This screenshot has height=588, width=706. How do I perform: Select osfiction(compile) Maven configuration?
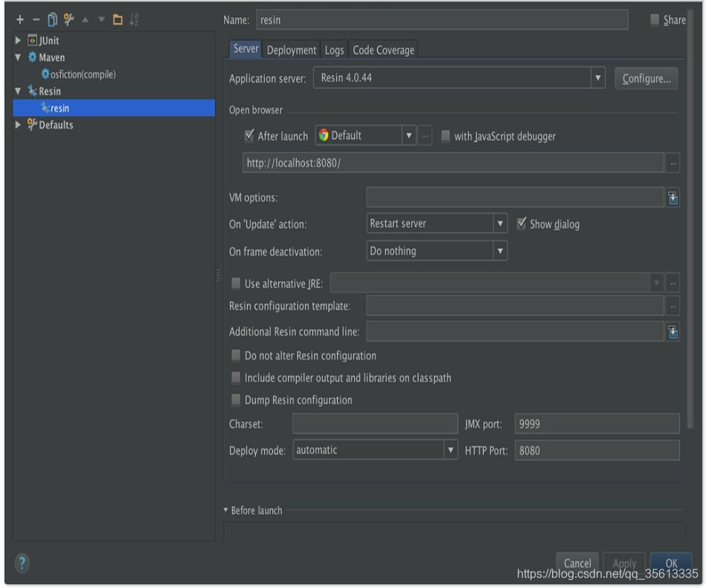(78, 74)
